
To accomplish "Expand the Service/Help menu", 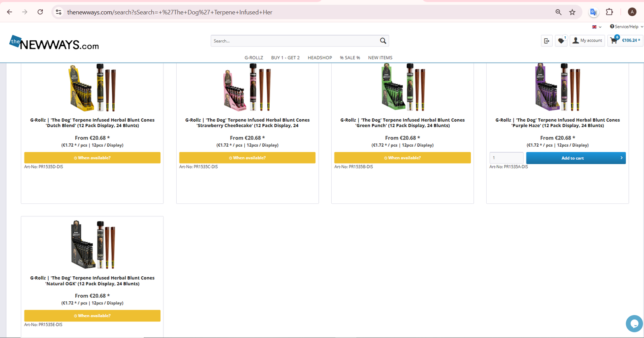I will tap(626, 27).
